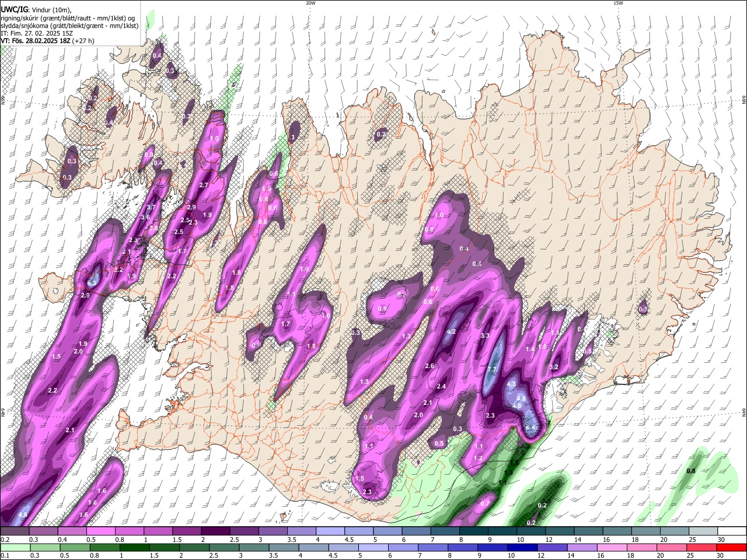Click the 15W longitude label
This screenshot has width=747, height=560.
[x=618, y=3]
